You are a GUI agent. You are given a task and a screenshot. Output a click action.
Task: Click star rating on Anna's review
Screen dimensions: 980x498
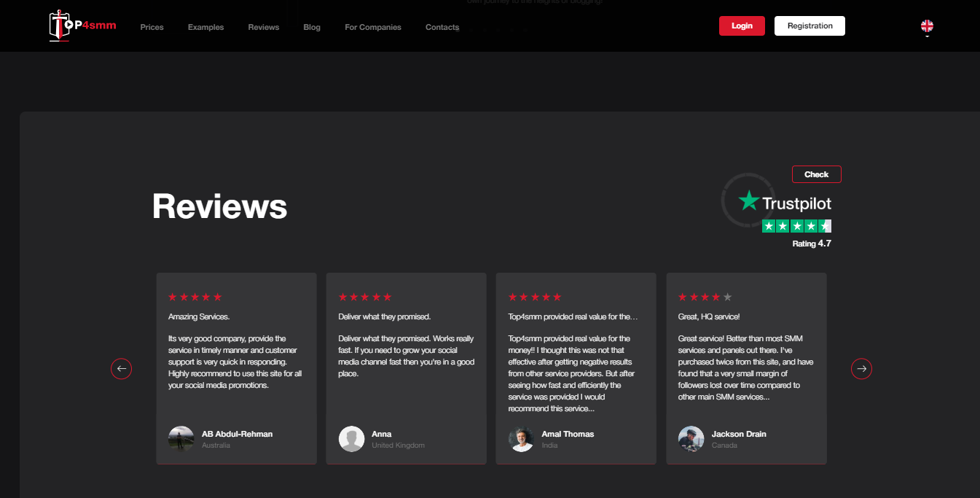point(365,297)
